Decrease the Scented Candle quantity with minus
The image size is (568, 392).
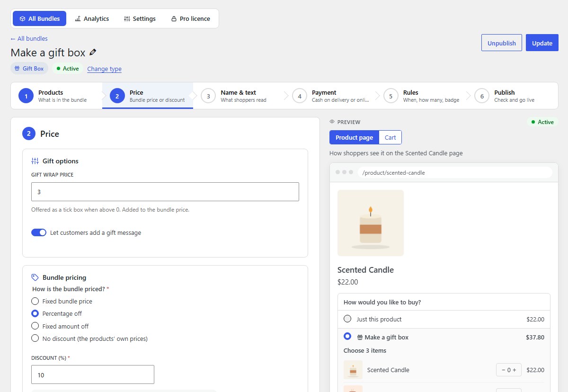pos(503,370)
